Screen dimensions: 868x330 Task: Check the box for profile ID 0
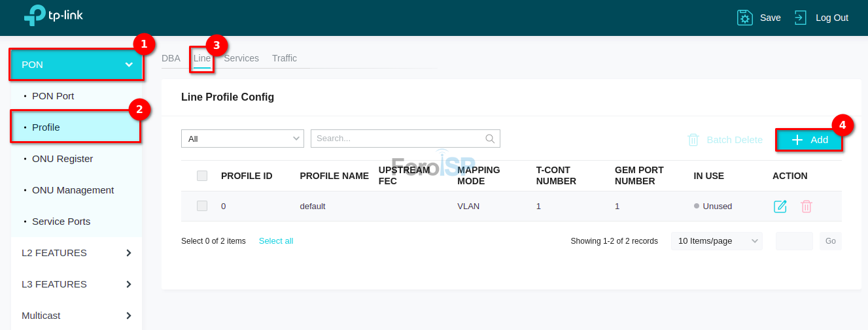202,206
